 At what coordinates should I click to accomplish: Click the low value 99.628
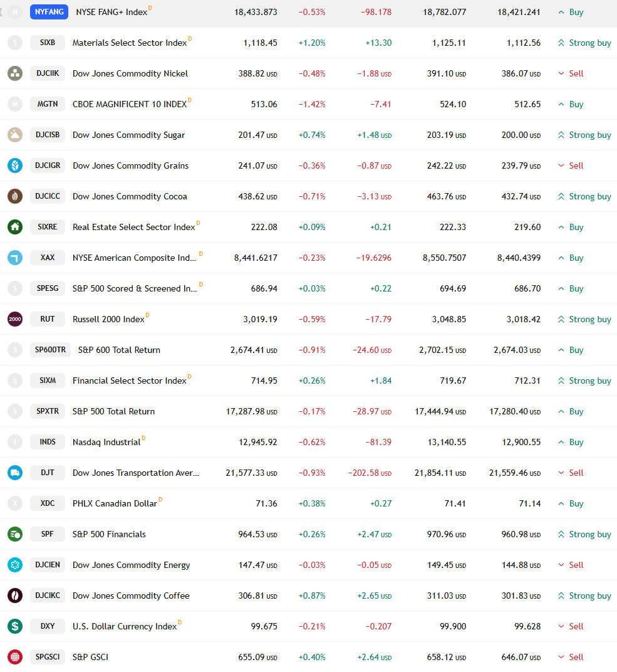click(527, 627)
